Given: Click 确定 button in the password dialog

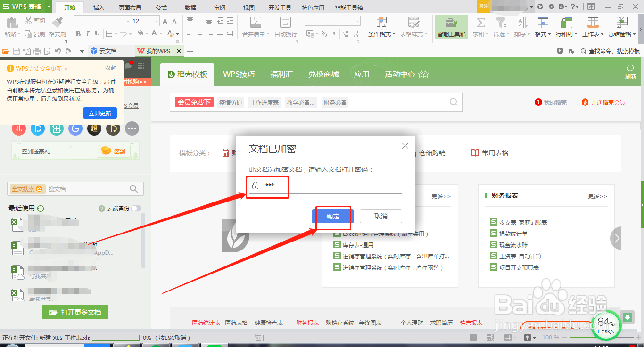Looking at the screenshot, I should click(x=333, y=216).
